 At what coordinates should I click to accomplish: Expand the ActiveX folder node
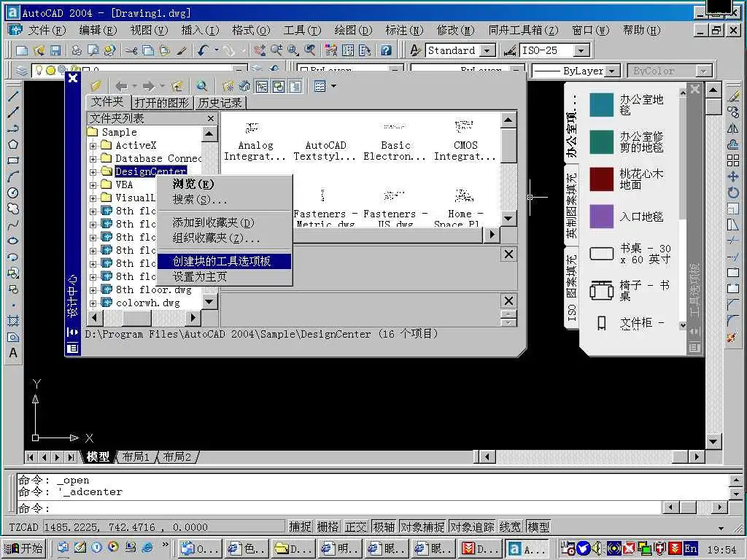(x=93, y=146)
